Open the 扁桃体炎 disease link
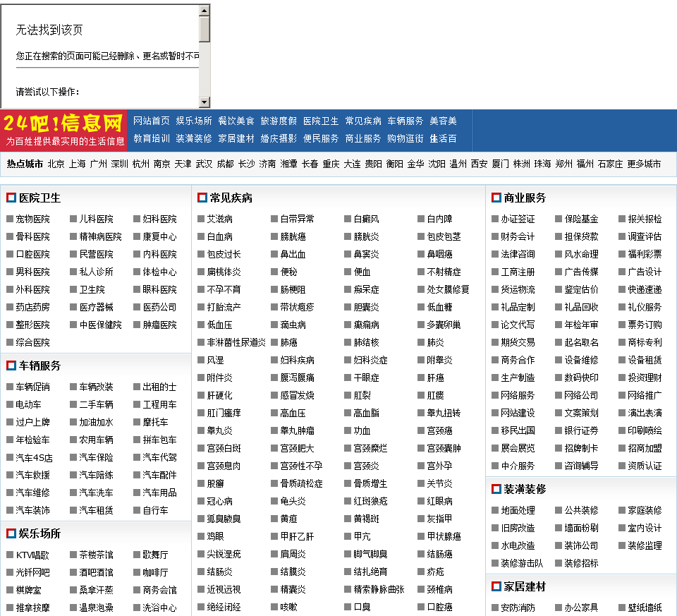Screen dimensions: 677x616 224,272
